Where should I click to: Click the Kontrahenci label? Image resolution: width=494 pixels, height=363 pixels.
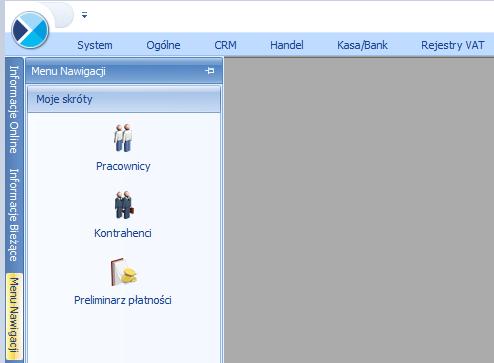[x=123, y=233]
